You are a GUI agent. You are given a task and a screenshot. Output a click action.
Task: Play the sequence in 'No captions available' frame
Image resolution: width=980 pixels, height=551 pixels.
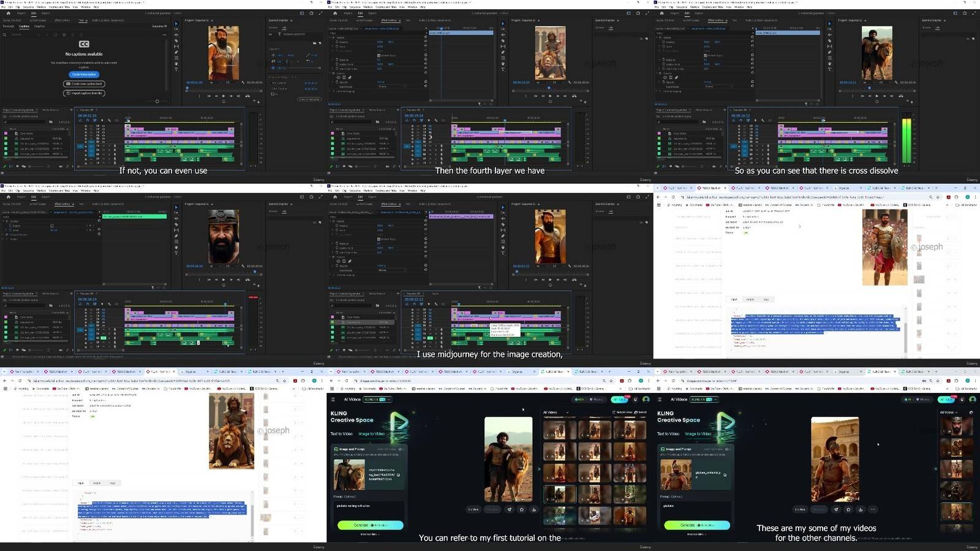pyautogui.click(x=224, y=96)
